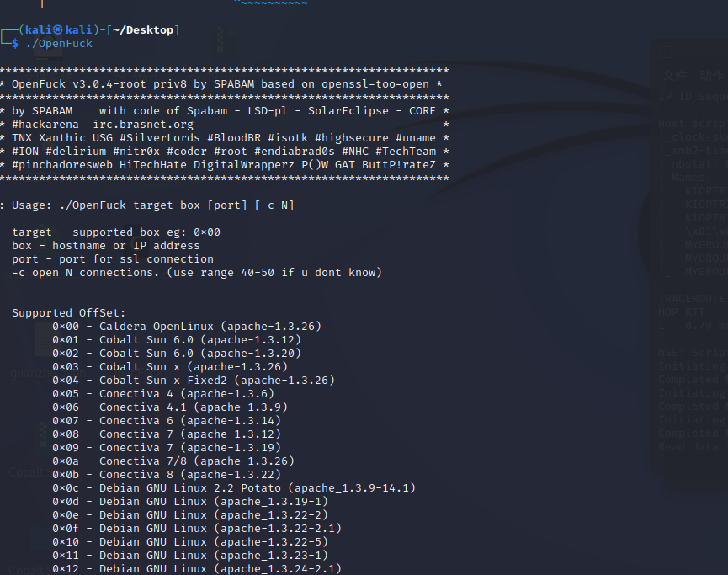Click the '-c open N connections' line

pos(197,273)
